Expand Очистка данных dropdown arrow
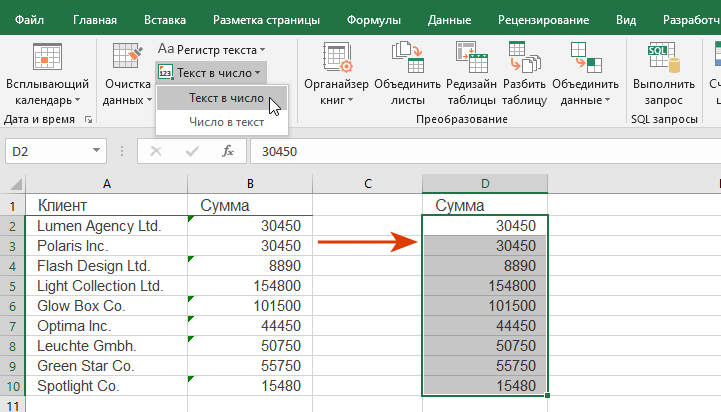The image size is (721, 412). [x=149, y=100]
